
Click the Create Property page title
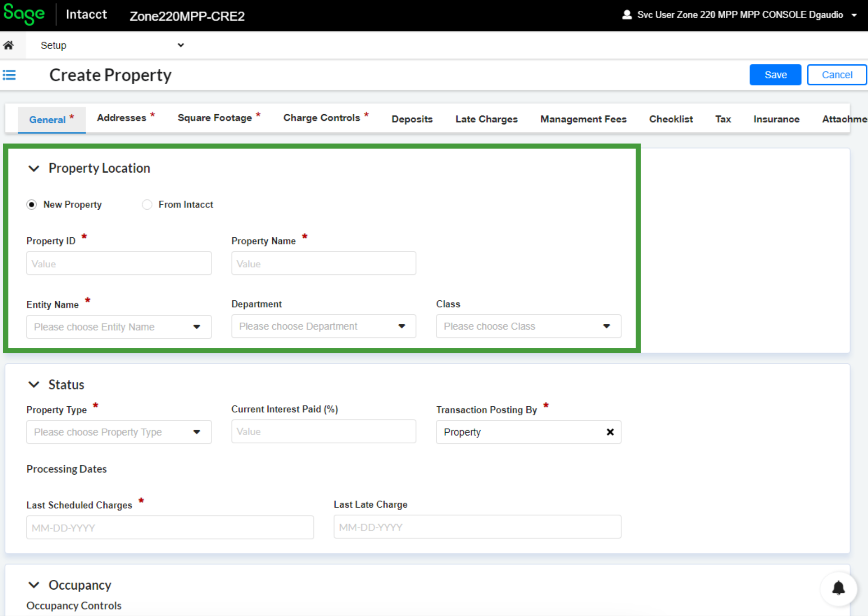(x=111, y=75)
